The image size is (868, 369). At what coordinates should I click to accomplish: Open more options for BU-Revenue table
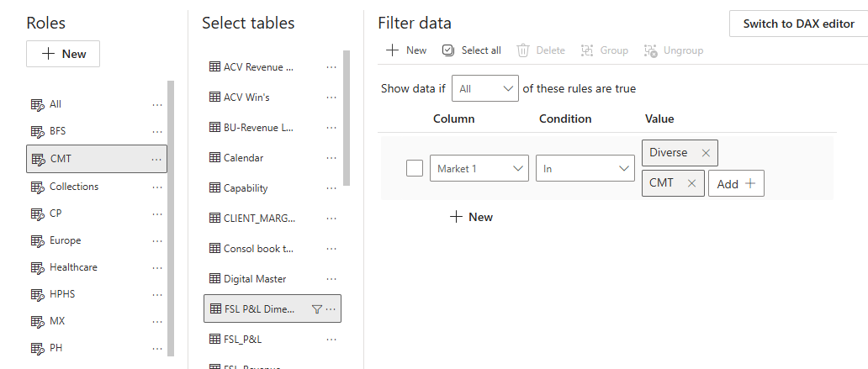pyautogui.click(x=331, y=128)
